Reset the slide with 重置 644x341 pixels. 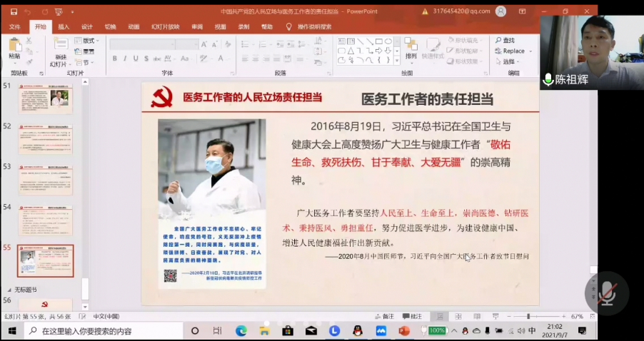tap(85, 51)
